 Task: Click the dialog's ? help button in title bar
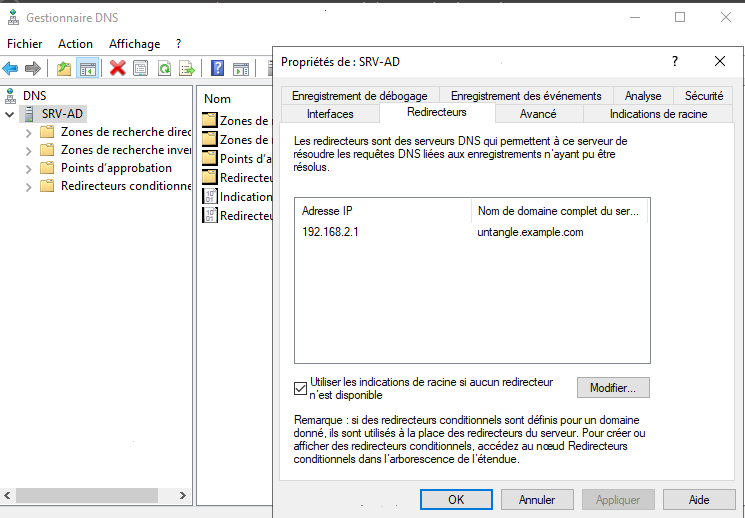coord(674,61)
